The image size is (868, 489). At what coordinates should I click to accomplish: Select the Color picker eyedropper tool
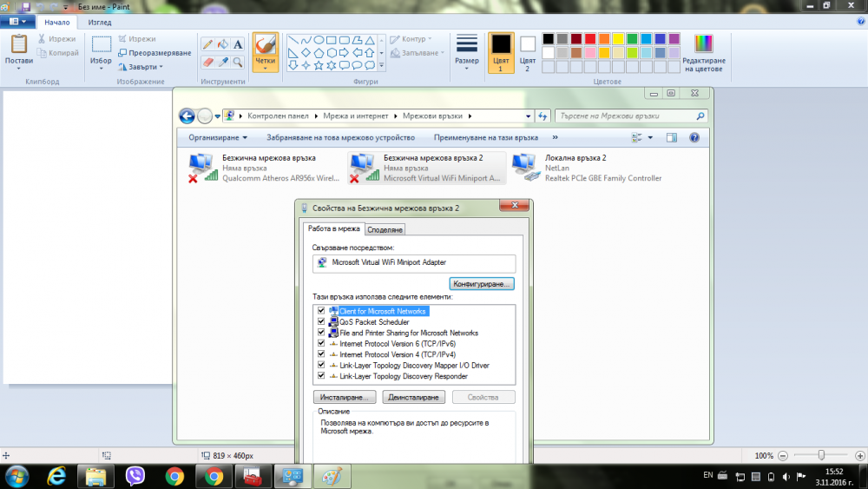point(222,62)
